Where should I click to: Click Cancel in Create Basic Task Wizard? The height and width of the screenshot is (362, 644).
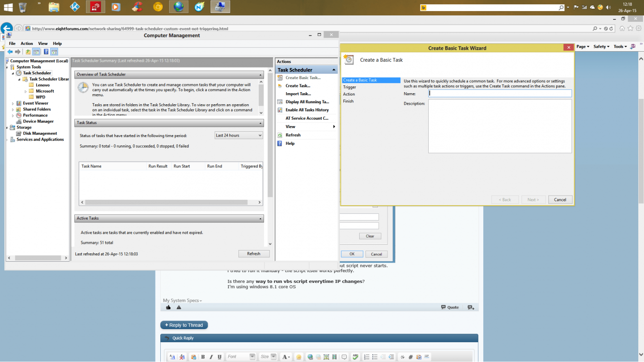[x=560, y=199]
